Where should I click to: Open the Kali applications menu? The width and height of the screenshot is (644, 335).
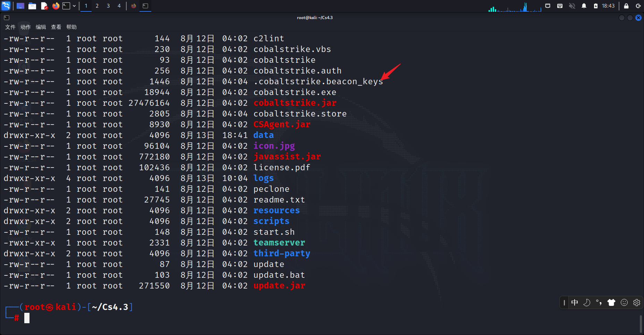point(6,6)
